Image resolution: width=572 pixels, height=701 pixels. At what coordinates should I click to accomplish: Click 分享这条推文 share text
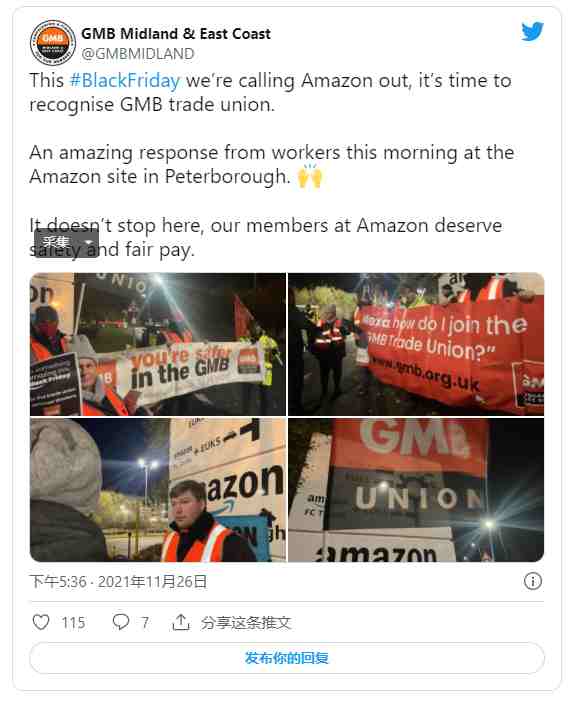click(246, 622)
